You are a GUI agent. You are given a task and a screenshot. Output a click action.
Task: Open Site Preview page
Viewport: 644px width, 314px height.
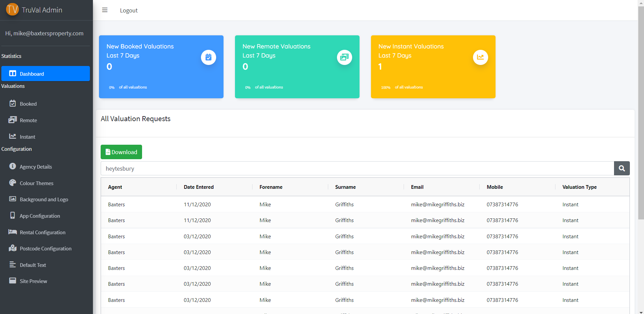click(x=45, y=281)
